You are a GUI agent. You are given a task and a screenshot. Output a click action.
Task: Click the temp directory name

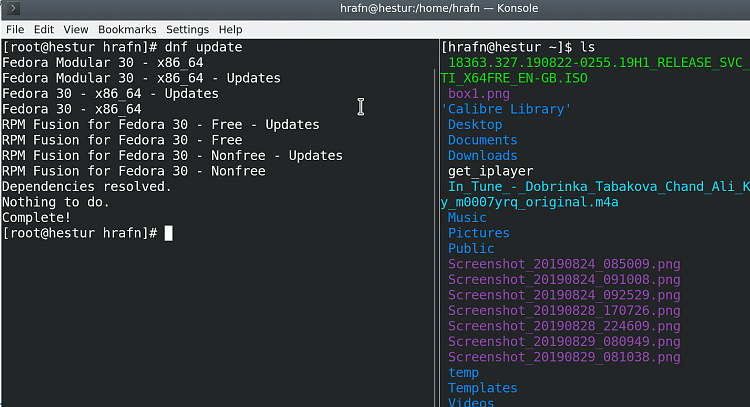[x=463, y=373]
